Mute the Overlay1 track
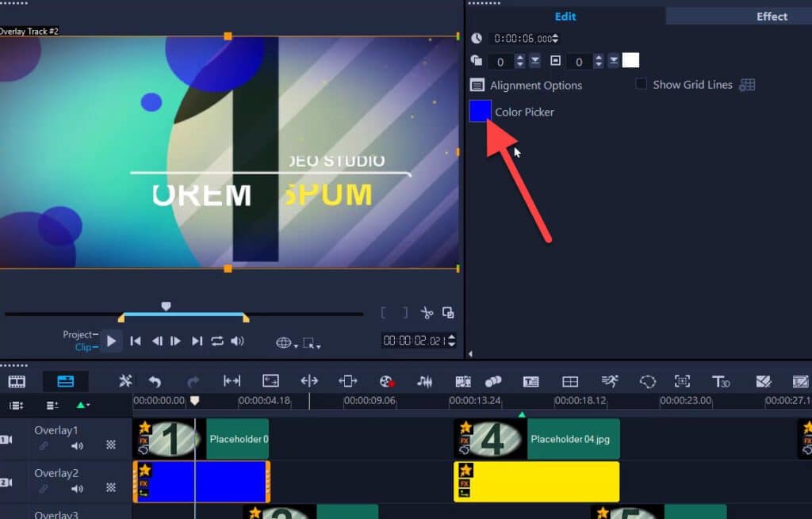Screen dimensions: 812x519 (x=77, y=446)
